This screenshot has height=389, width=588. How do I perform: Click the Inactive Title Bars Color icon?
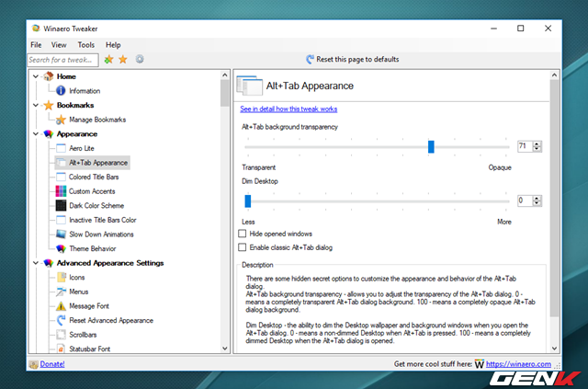coord(61,220)
